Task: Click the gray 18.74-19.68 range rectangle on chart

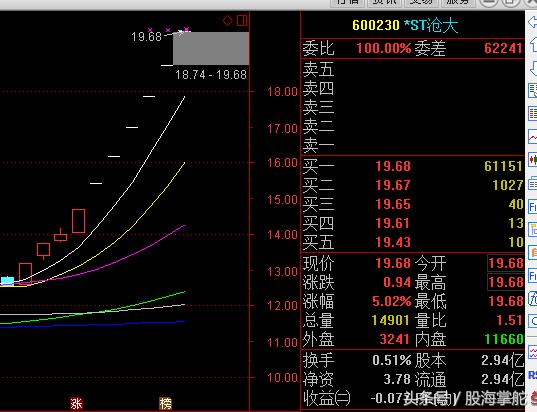Action: (x=211, y=48)
